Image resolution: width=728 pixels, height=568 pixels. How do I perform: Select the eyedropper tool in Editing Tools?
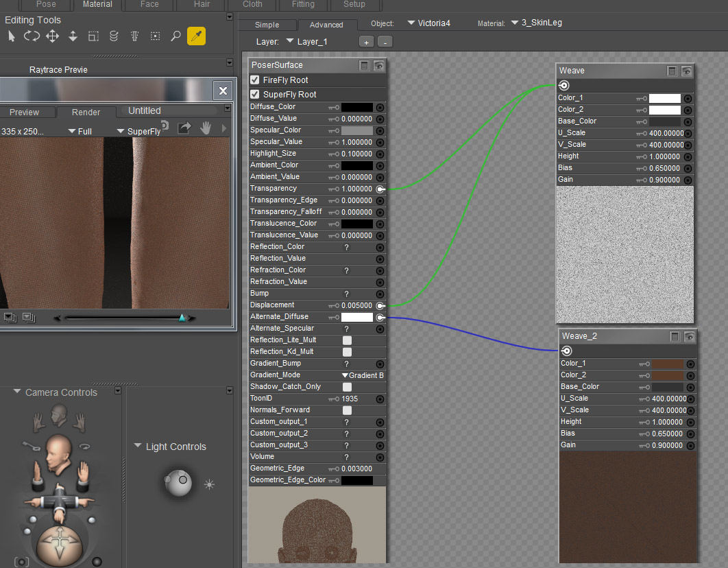196,36
